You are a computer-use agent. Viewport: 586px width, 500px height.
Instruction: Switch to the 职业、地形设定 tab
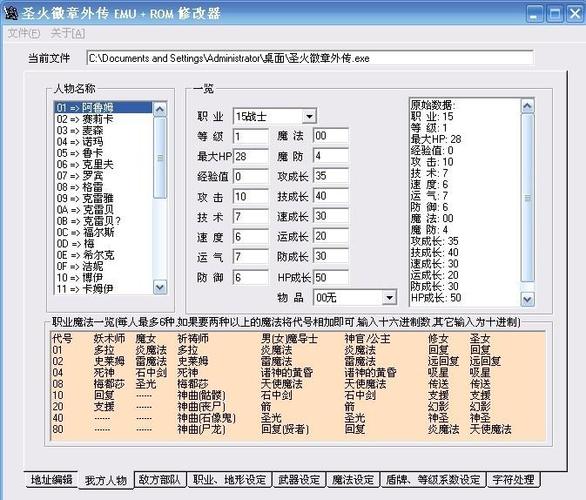(x=229, y=480)
